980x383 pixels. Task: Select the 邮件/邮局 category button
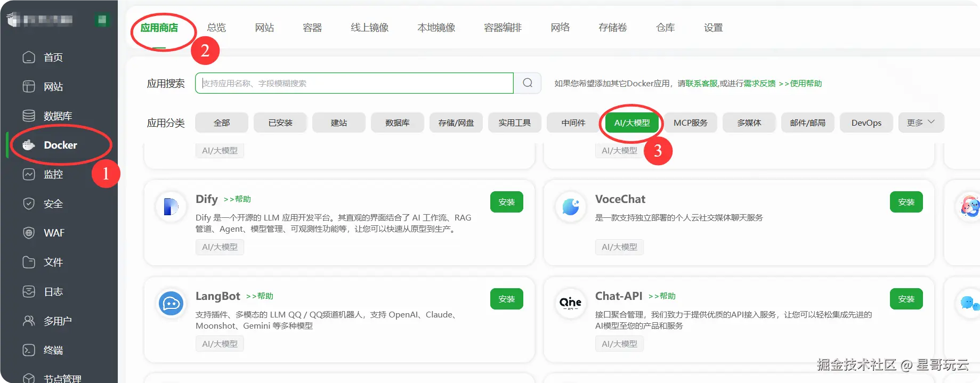click(808, 123)
